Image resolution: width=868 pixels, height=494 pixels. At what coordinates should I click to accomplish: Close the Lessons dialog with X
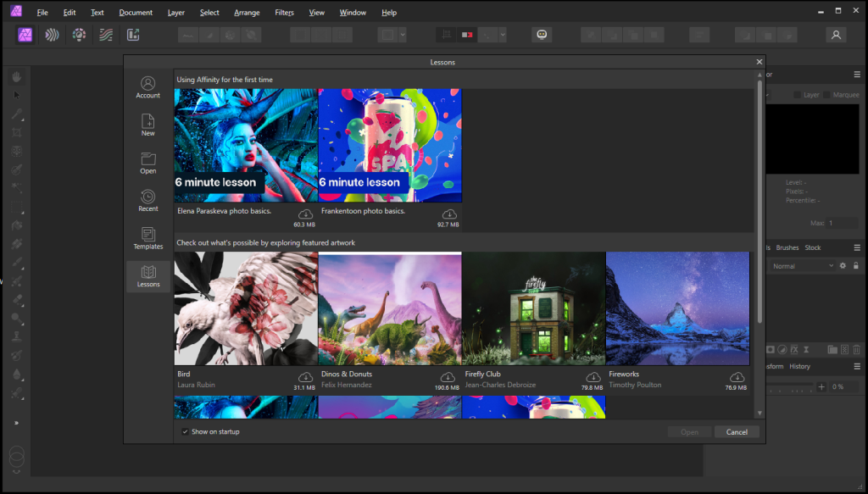click(759, 62)
